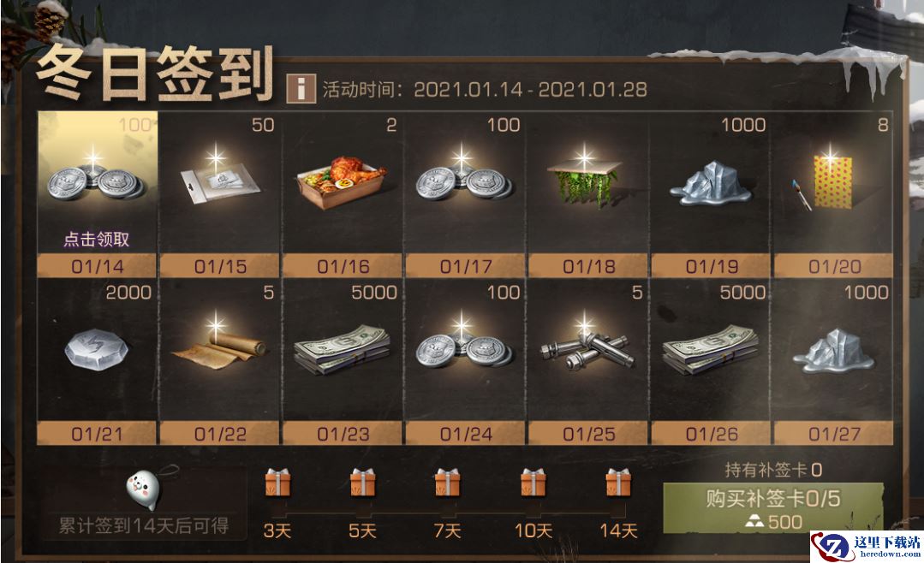
Task: Select the 01/27 metal ore reward
Action: [833, 362]
